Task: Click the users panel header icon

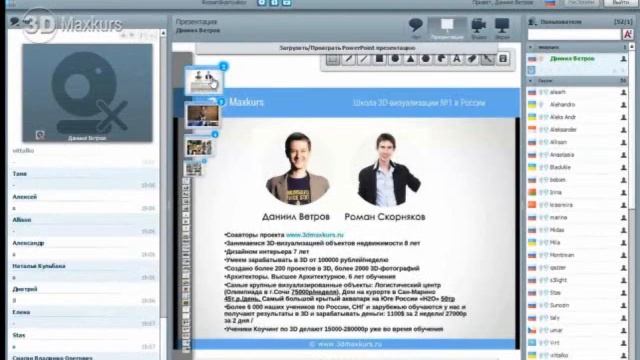Action: coord(532,22)
